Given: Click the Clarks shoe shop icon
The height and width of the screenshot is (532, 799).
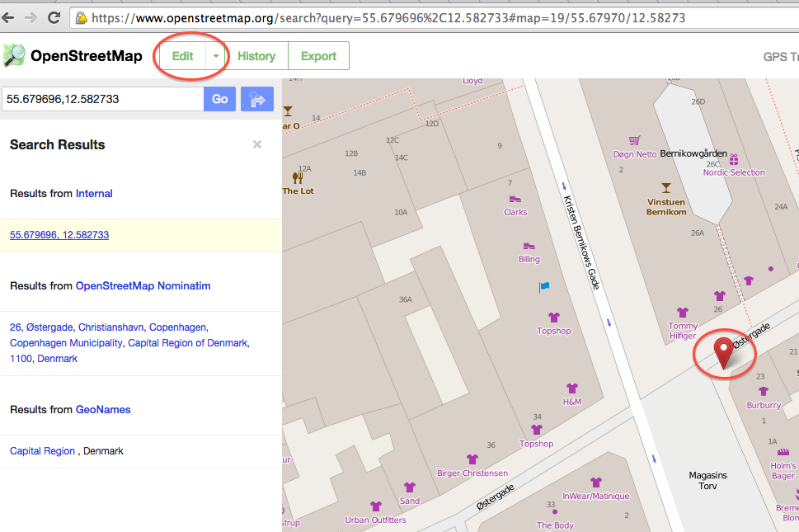Looking at the screenshot, I should click(x=515, y=200).
